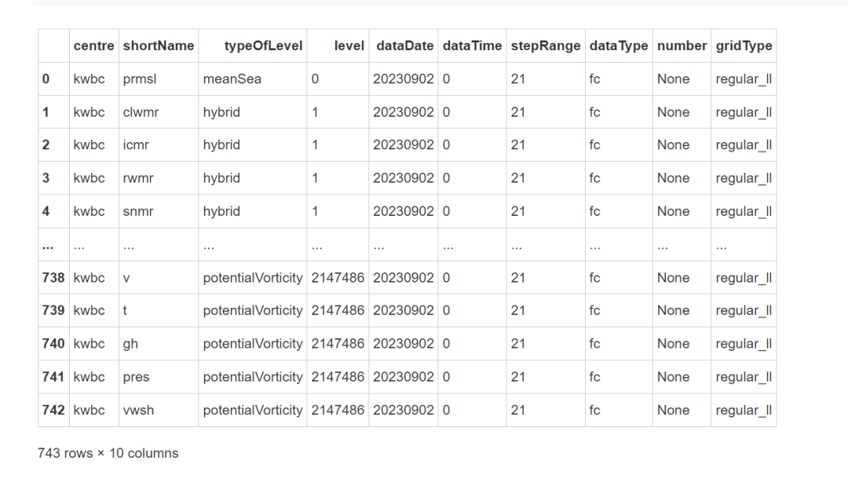848x504 pixels.
Task: Select the pres cell in row 741
Action: 136,377
